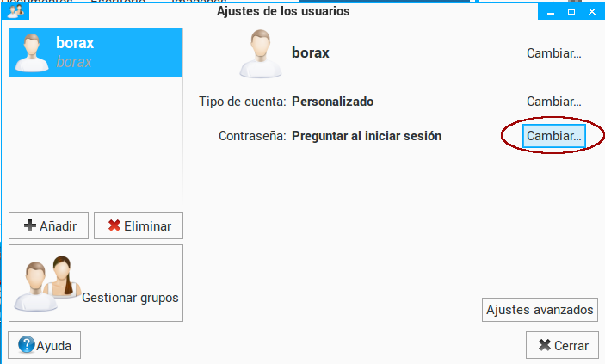The height and width of the screenshot is (364, 605).
Task: Change the borax user name with Cambiar
Action: coord(553,53)
